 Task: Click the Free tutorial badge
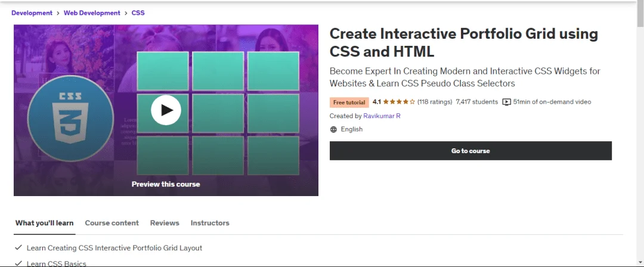pyautogui.click(x=349, y=103)
